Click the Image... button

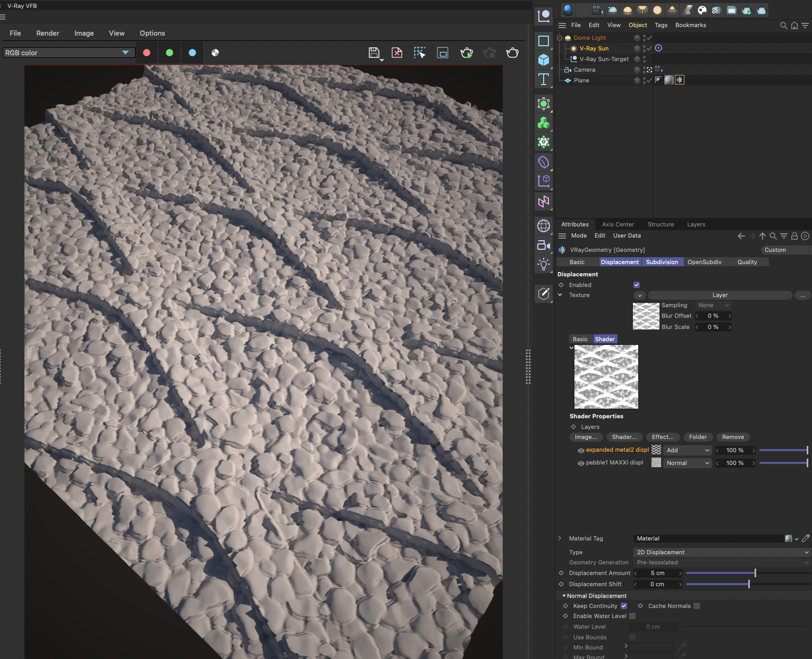(586, 437)
